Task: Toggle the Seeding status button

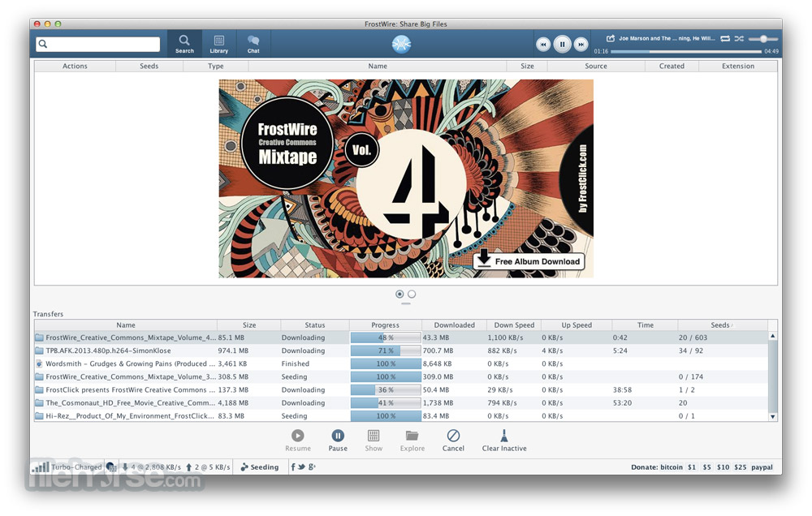Action: click(260, 467)
